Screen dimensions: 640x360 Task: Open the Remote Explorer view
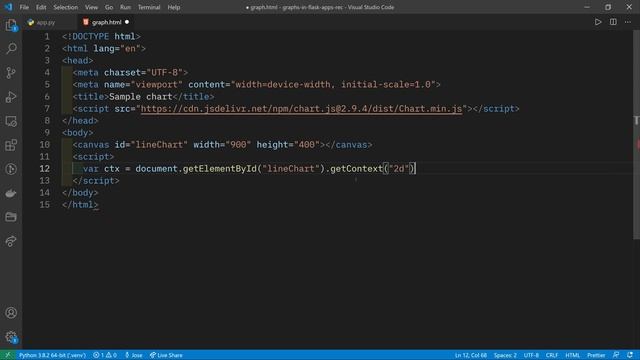[x=11, y=121]
